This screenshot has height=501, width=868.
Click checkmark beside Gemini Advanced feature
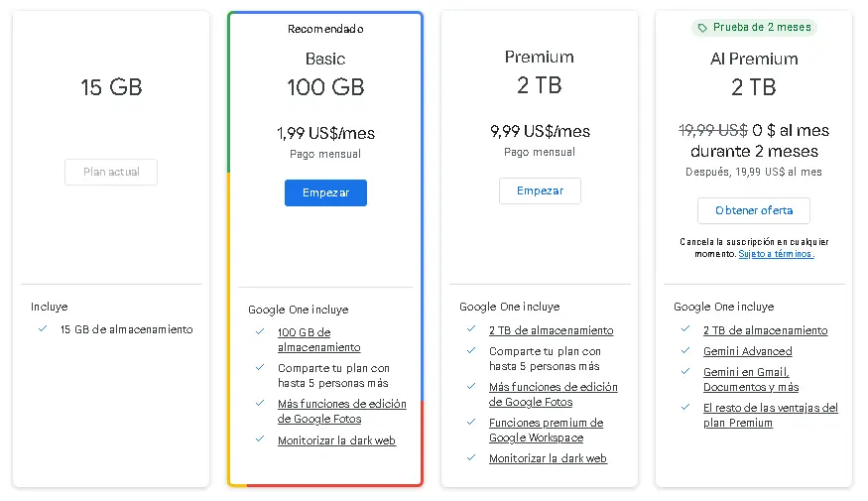tap(684, 350)
